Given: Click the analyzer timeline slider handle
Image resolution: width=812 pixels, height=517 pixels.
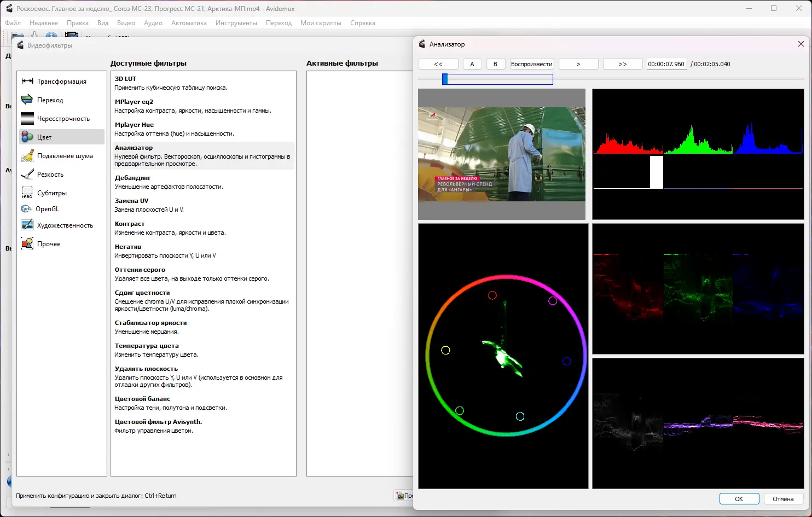Looking at the screenshot, I should pos(445,79).
